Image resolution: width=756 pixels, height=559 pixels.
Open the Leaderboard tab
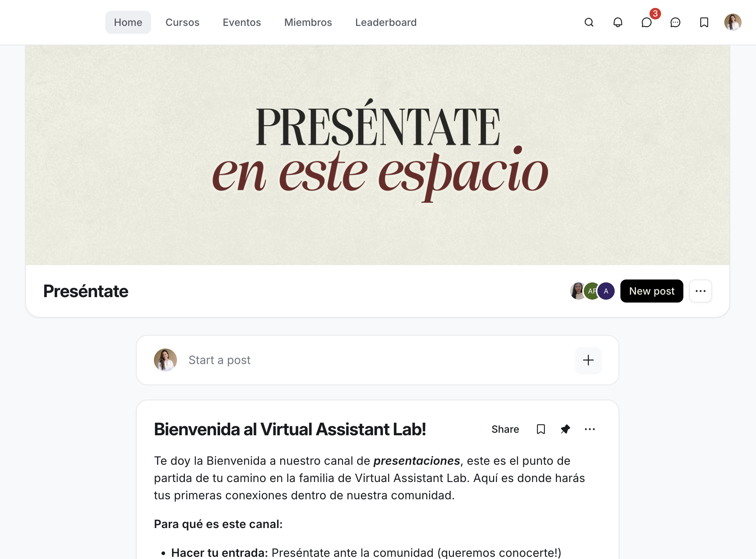pos(386,22)
